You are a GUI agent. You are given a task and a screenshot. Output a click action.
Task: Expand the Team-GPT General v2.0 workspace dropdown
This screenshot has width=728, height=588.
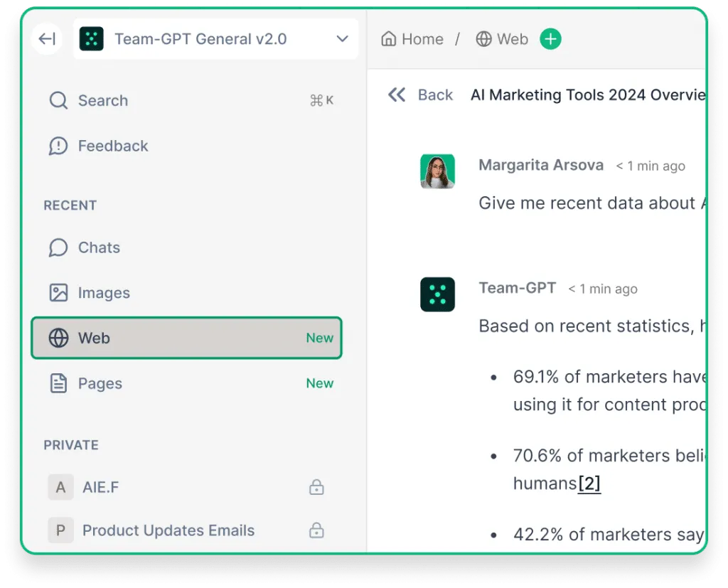point(342,39)
